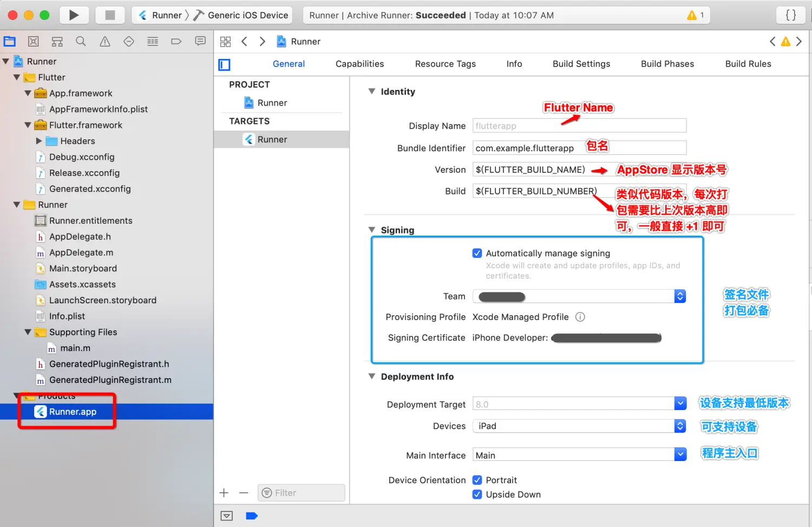Click the add target plus button
The image size is (812, 527).
(224, 493)
